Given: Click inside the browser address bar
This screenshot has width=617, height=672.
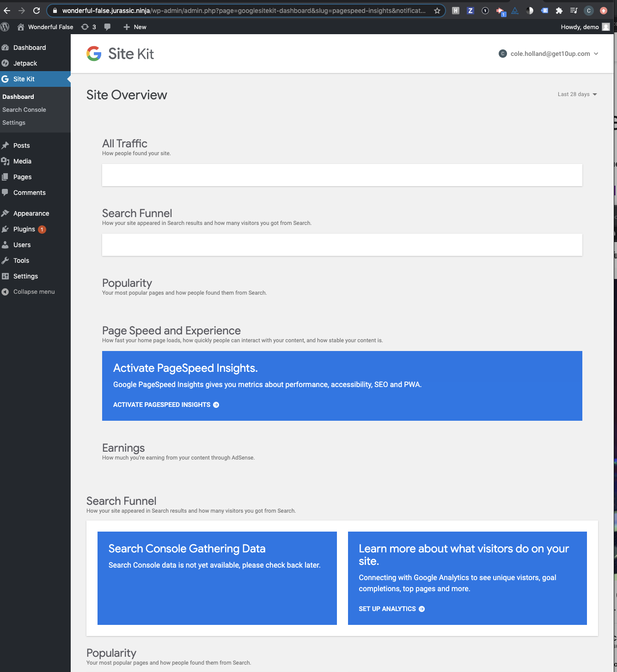Looking at the screenshot, I should pyautogui.click(x=231, y=10).
